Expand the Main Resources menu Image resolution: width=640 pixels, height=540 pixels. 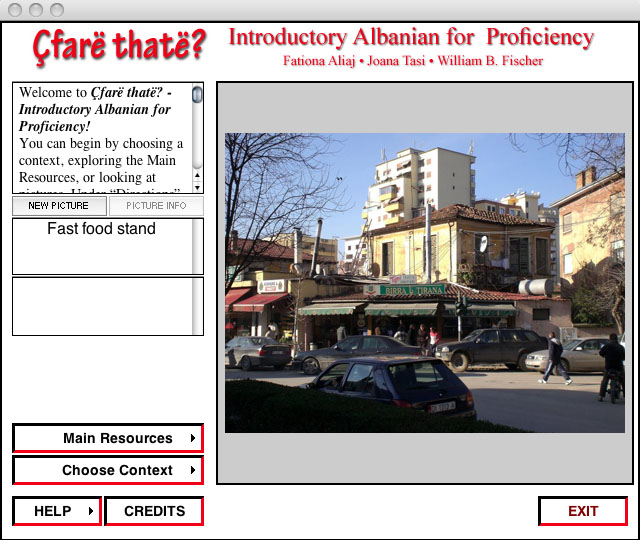[107, 438]
